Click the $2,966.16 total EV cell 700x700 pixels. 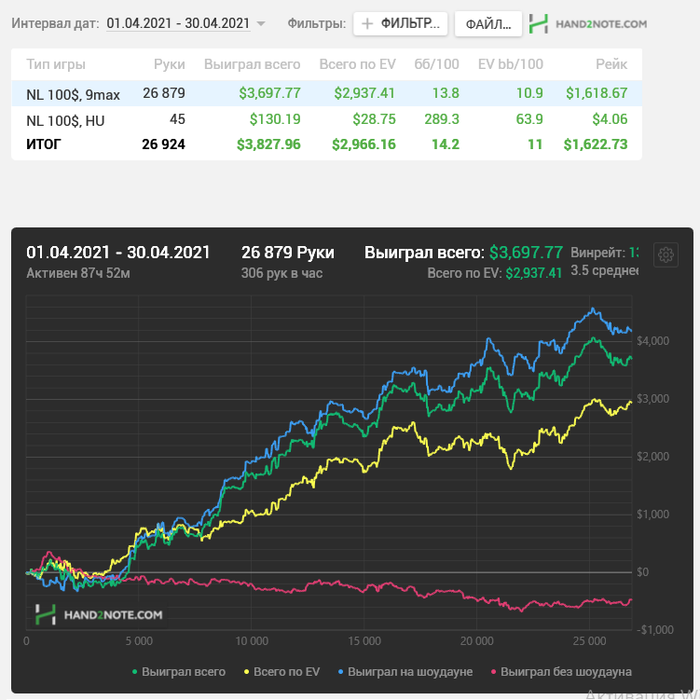(x=364, y=145)
